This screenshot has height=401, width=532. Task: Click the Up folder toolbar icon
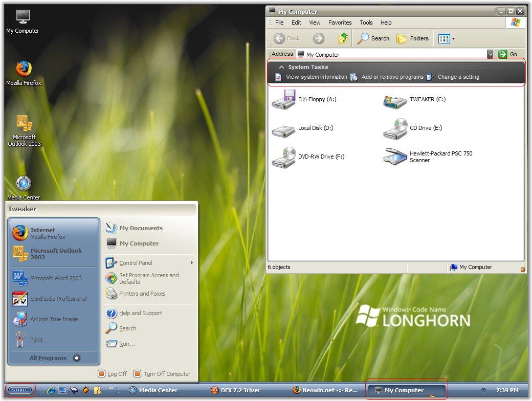[x=343, y=38]
